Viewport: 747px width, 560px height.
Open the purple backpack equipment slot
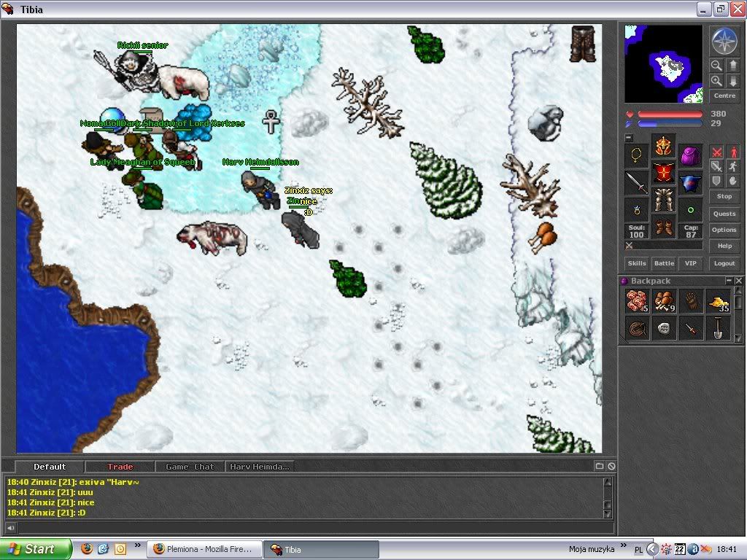pyautogui.click(x=690, y=156)
